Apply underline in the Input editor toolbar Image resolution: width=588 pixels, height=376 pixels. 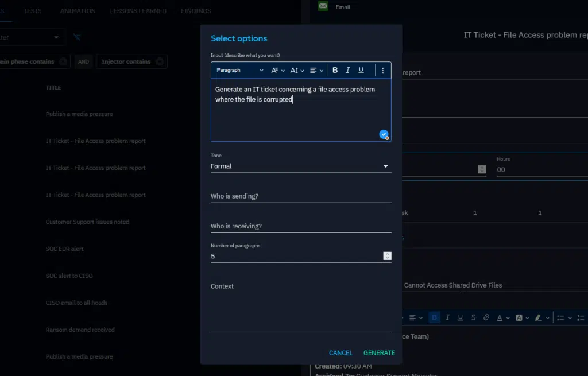pos(361,70)
